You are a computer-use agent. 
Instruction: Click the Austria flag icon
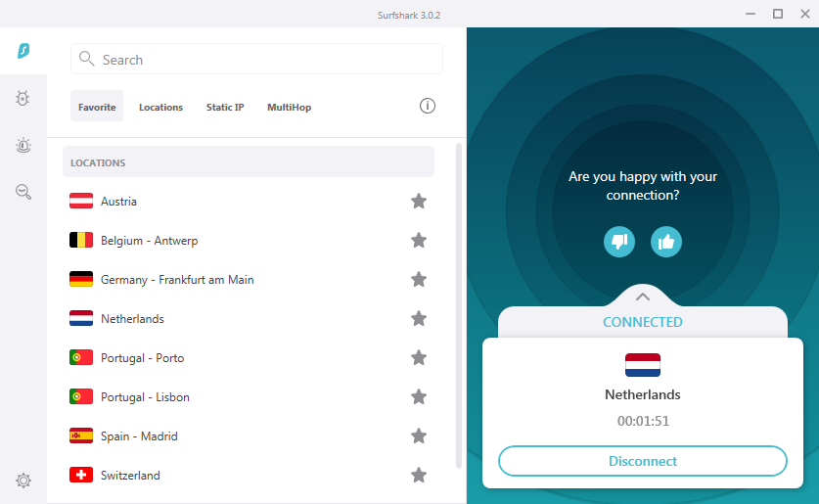81,201
